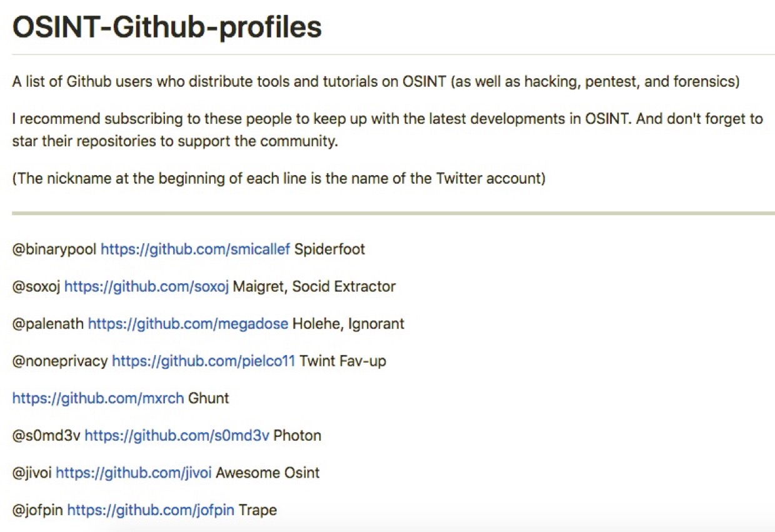Visit the jivoi GitHub profile link
The width and height of the screenshot is (775, 532).
pyautogui.click(x=134, y=473)
